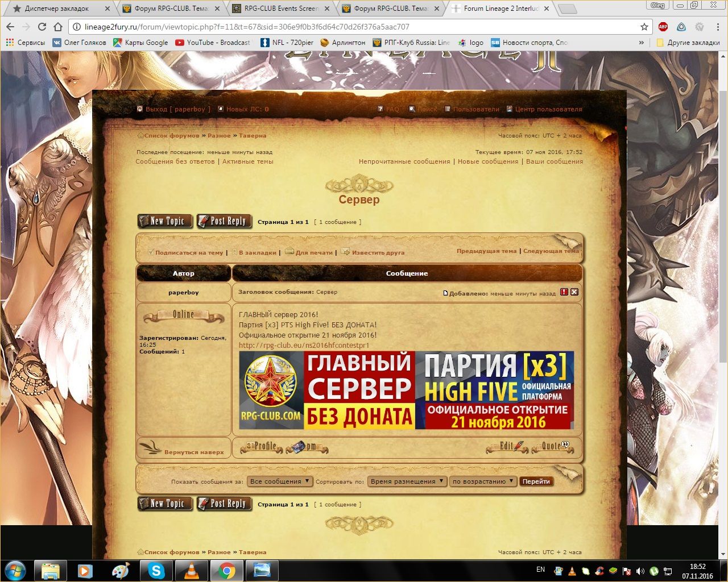728x582 pixels.
Task: Open Новых ЛС private messages link
Action: pos(243,109)
